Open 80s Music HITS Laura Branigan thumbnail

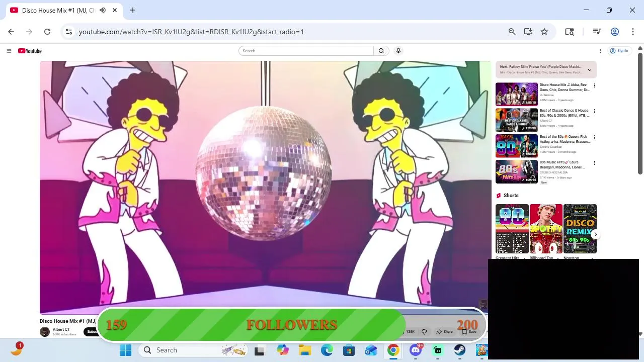point(517,171)
